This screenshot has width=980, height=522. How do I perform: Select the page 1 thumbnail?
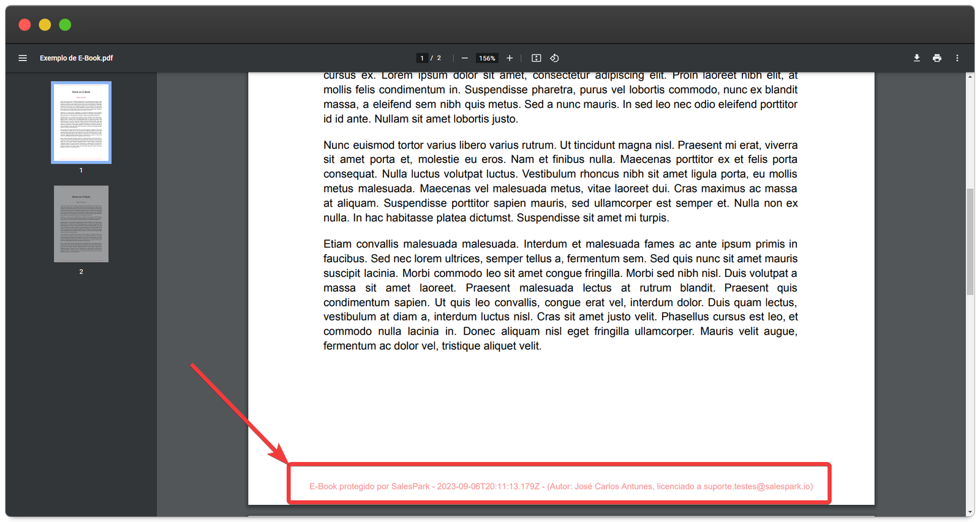click(81, 123)
